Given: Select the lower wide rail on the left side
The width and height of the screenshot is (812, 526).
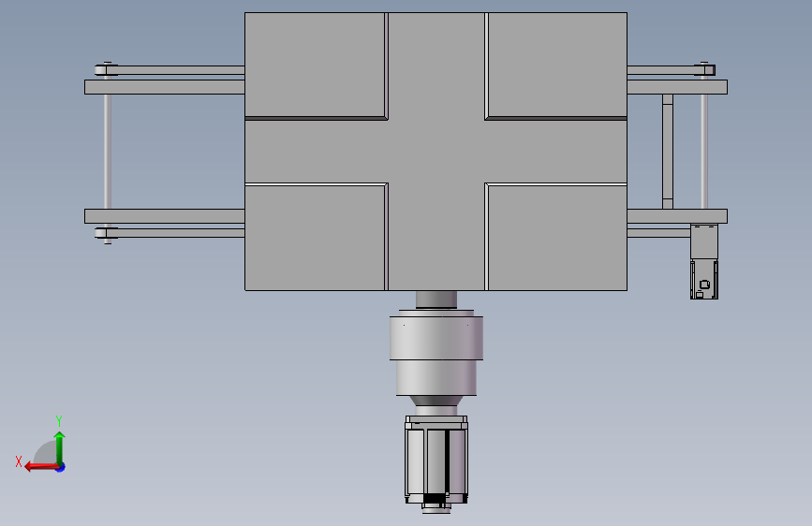Looking at the screenshot, I should [x=165, y=216].
